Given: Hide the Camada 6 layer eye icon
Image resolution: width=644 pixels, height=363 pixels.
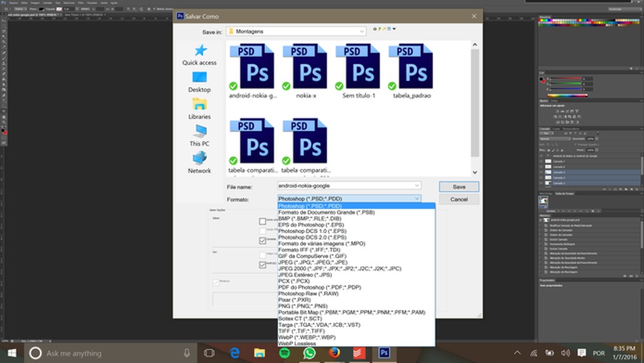Looking at the screenshot, I should point(541,167).
